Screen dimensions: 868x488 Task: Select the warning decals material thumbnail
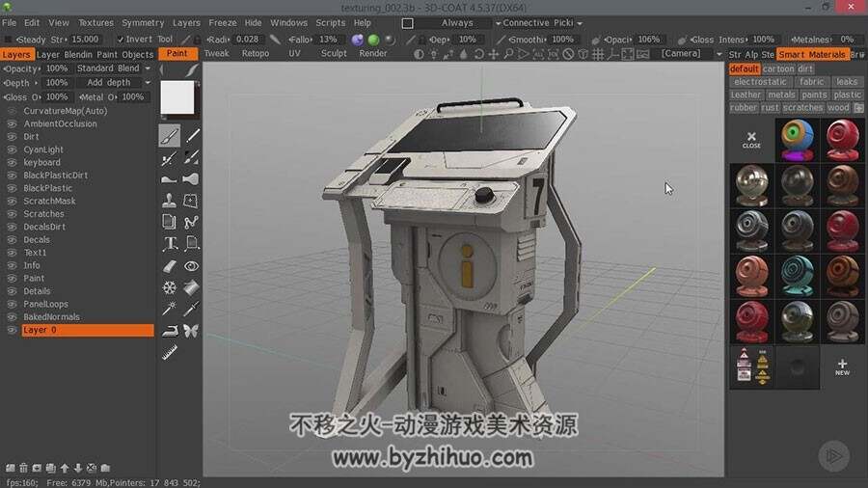tap(751, 367)
